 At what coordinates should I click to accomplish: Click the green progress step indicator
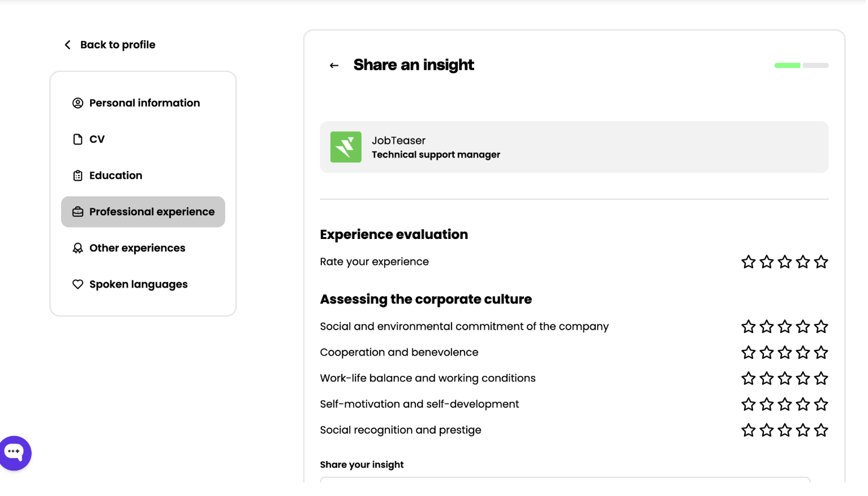[787, 66]
